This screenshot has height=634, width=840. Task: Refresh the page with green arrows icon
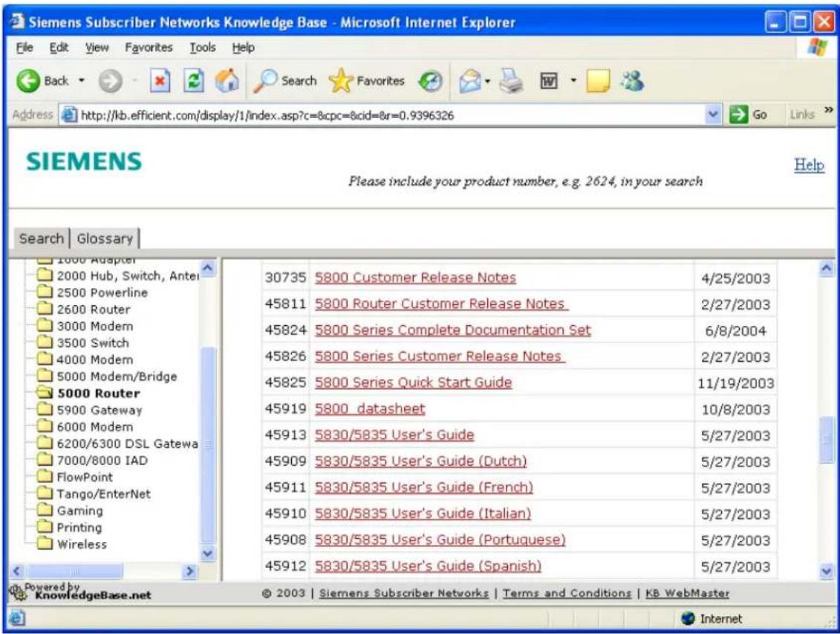coord(193,82)
